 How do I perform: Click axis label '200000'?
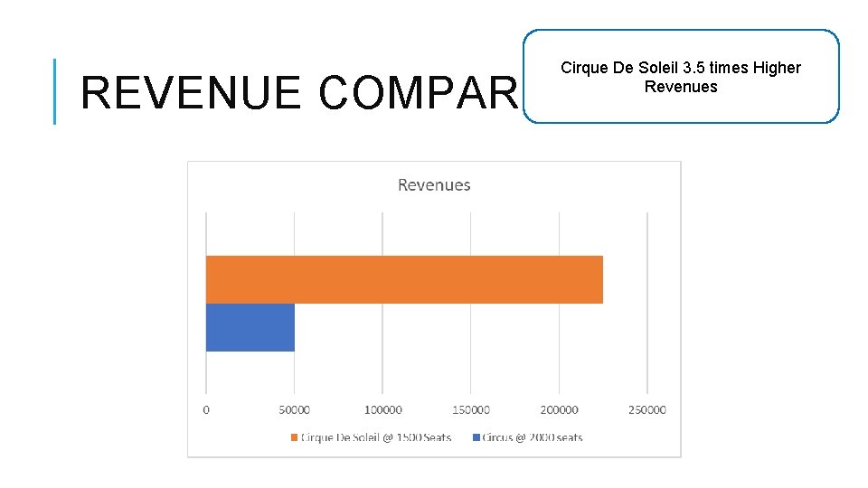point(559,410)
